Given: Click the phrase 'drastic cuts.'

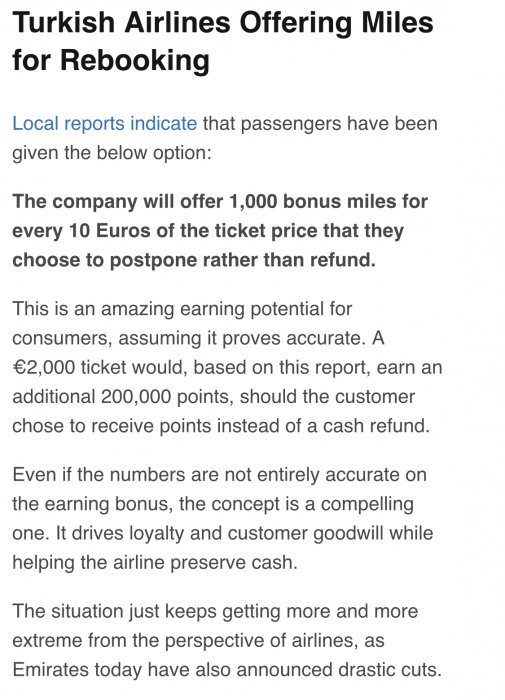Looking at the screenshot, I should point(390,670).
